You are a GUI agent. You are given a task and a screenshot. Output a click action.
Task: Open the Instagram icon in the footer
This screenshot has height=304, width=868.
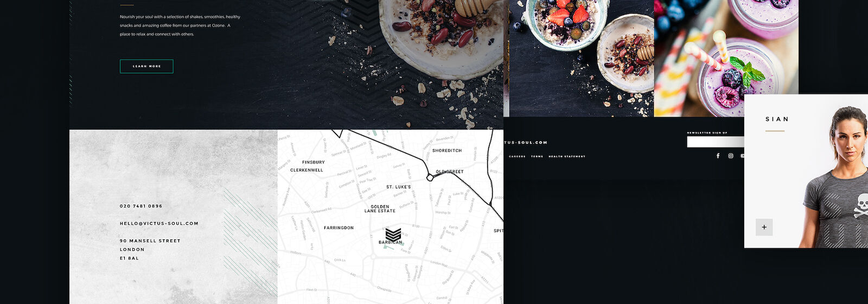click(731, 156)
